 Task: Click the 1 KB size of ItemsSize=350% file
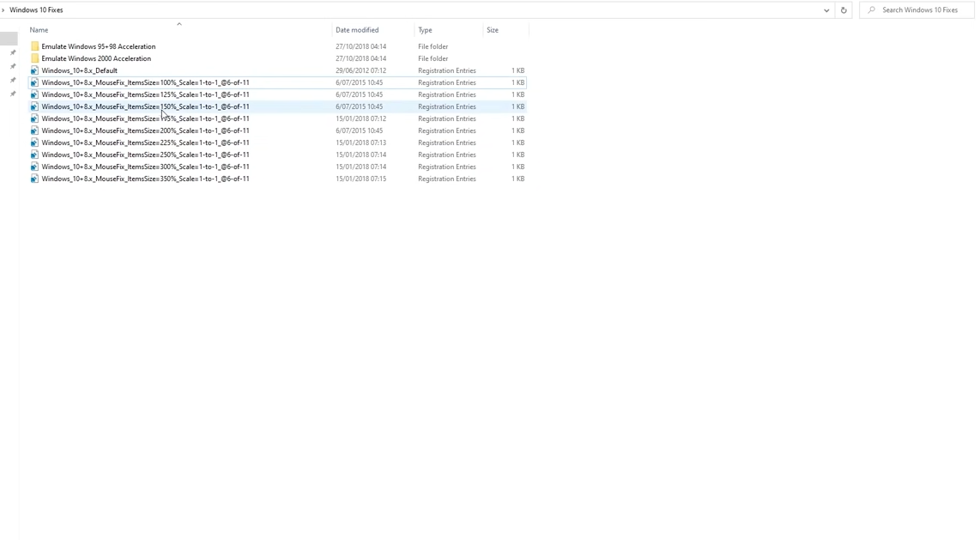[517, 179]
